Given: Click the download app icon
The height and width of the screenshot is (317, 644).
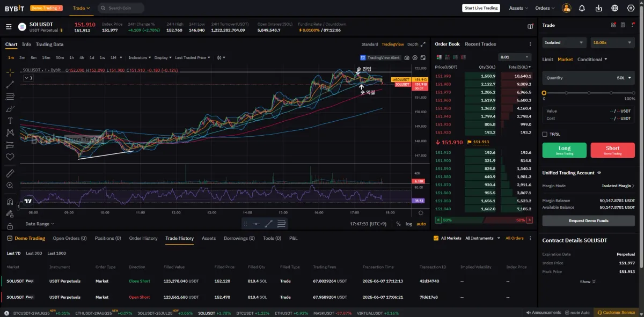Looking at the screenshot, I should pyautogui.click(x=598, y=8).
